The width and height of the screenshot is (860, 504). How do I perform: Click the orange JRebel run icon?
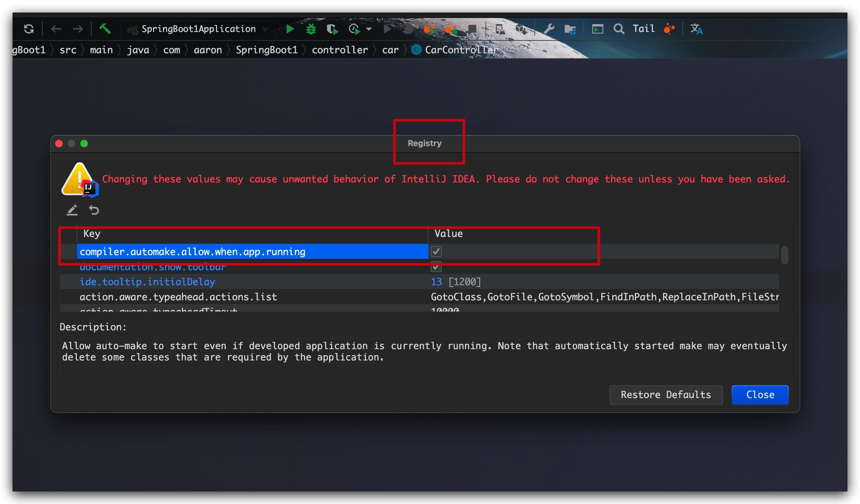(x=429, y=29)
